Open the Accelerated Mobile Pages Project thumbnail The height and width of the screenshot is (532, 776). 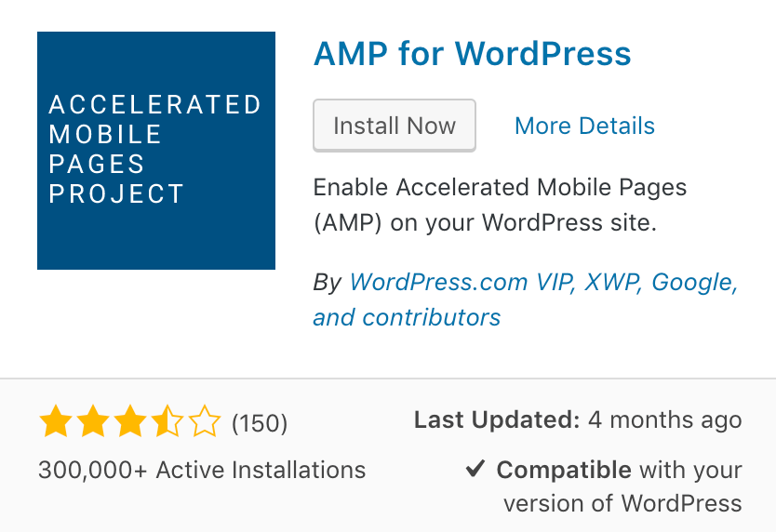(x=156, y=151)
